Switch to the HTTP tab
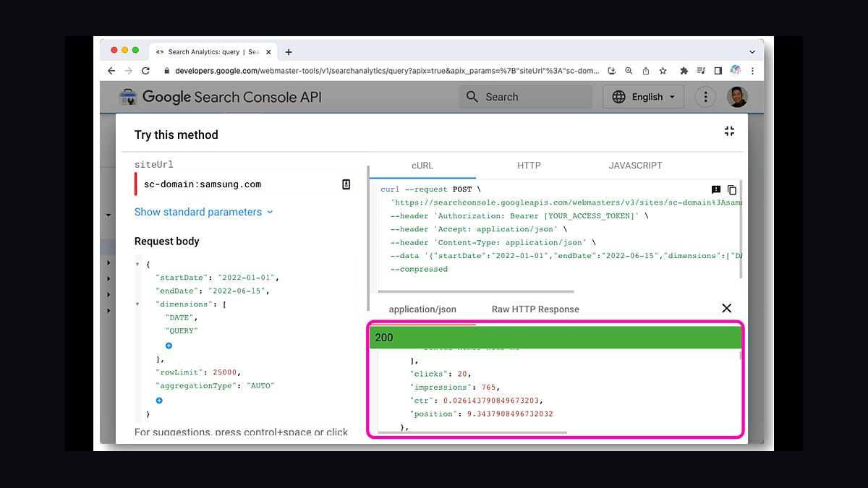Image resolution: width=868 pixels, height=488 pixels. (x=529, y=166)
